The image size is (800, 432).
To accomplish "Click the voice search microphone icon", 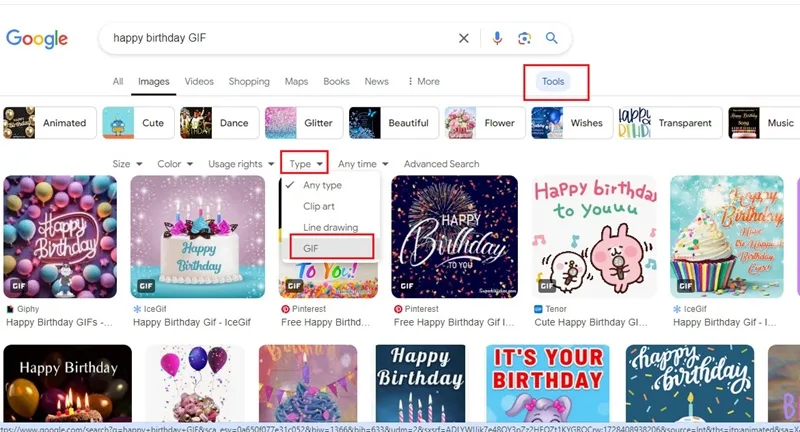I will point(497,38).
